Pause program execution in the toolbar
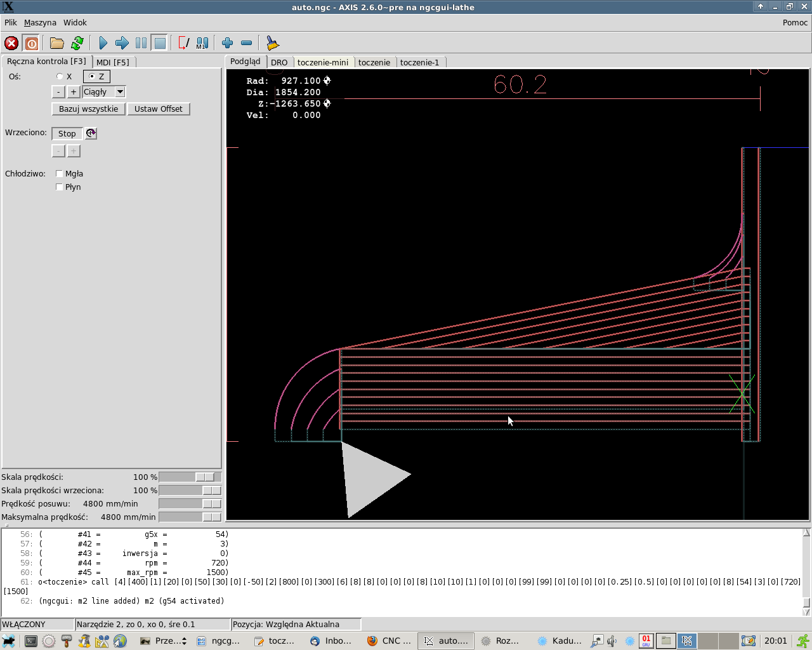The height and width of the screenshot is (650, 812). pos(141,43)
